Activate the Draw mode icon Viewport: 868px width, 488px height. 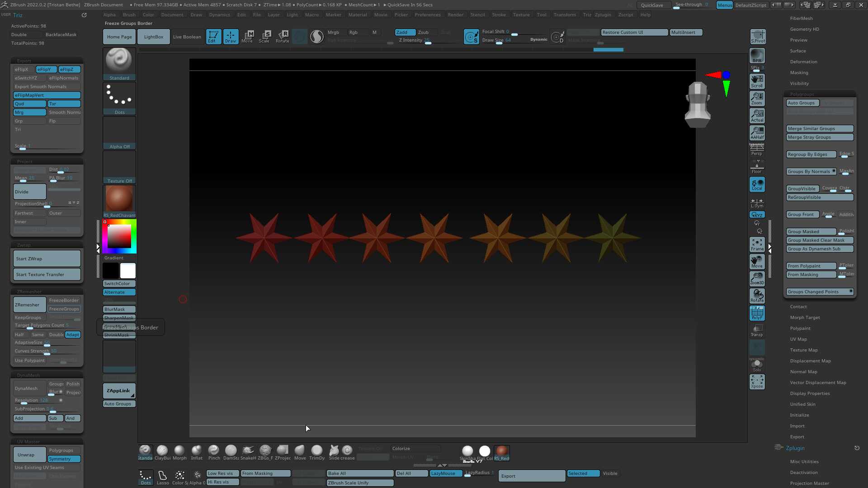tap(231, 37)
